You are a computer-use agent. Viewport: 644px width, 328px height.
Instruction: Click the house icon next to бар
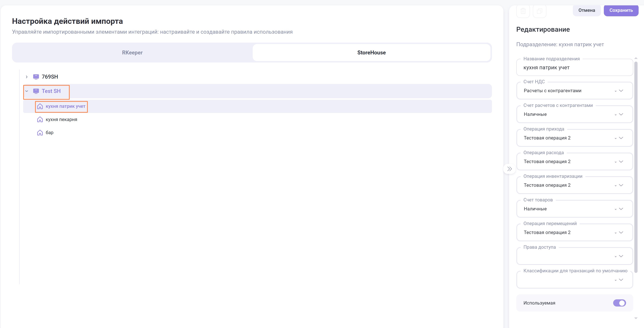[x=40, y=132]
